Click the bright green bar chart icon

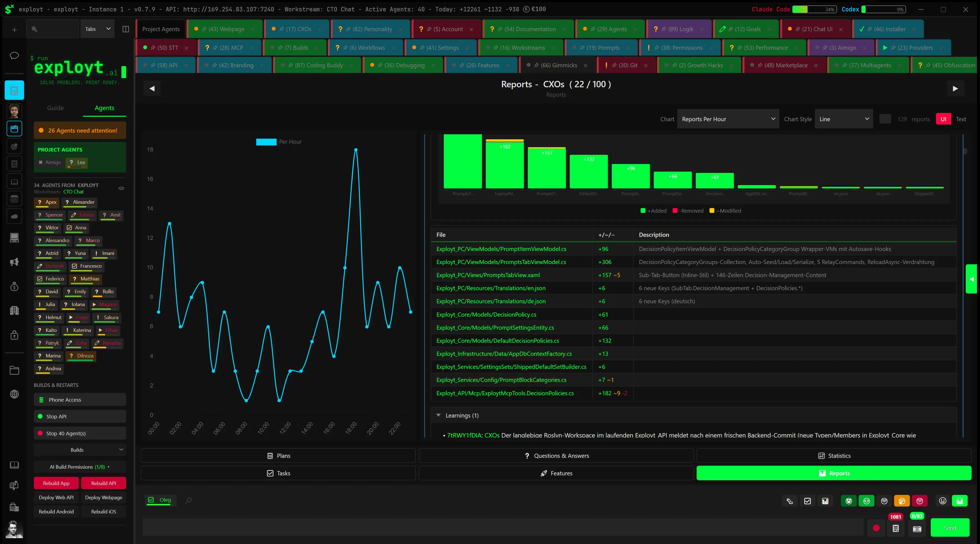tap(960, 501)
